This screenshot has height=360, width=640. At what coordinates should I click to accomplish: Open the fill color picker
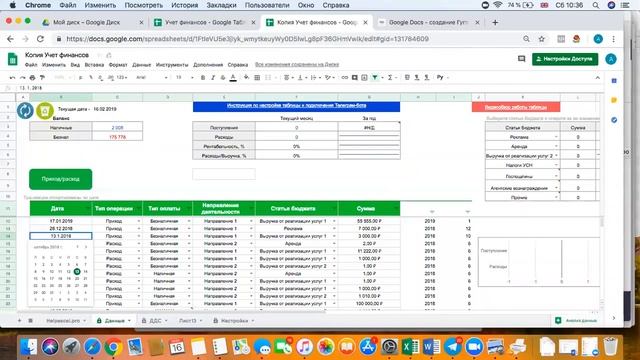point(247,78)
